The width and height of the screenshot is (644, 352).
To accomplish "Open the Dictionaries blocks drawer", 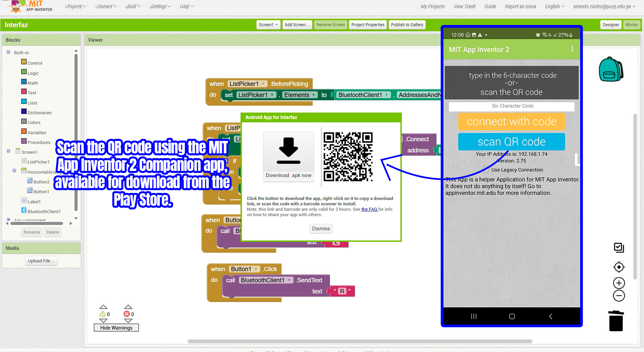I will [x=36, y=112].
